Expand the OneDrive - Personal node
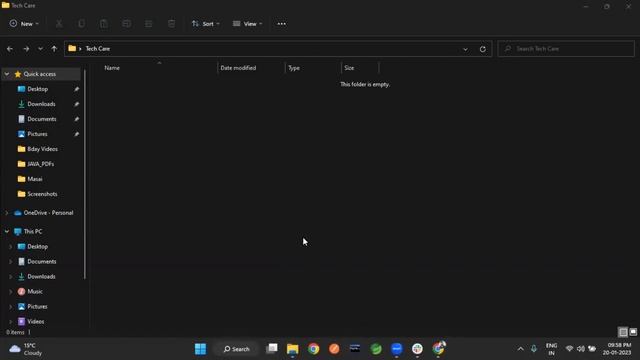640x360 pixels. [x=7, y=213]
